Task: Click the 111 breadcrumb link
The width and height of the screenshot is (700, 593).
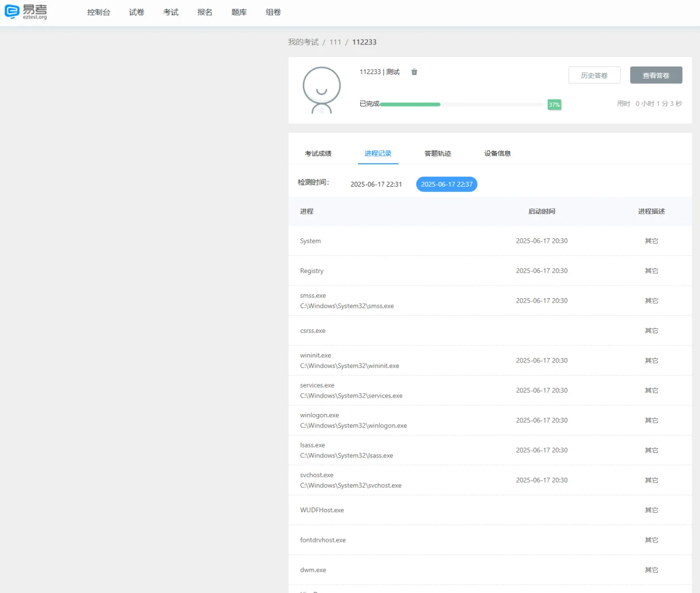Action: (x=335, y=42)
